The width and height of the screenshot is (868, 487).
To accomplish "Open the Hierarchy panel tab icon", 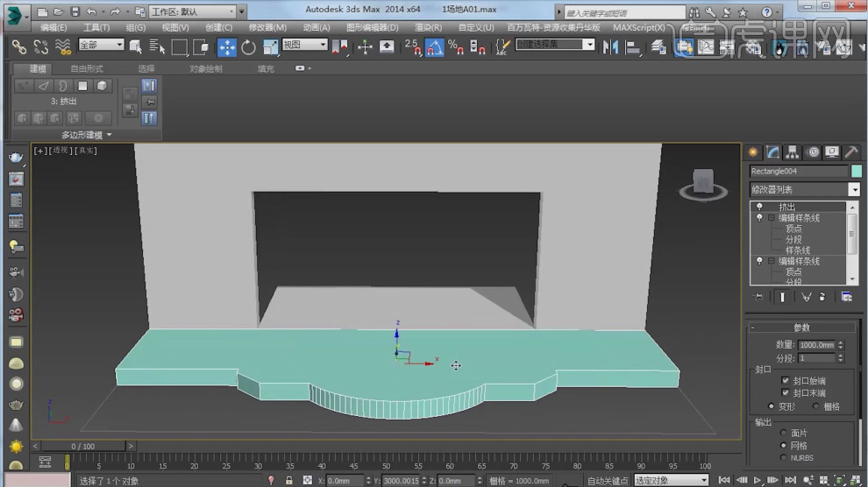I will pos(793,152).
